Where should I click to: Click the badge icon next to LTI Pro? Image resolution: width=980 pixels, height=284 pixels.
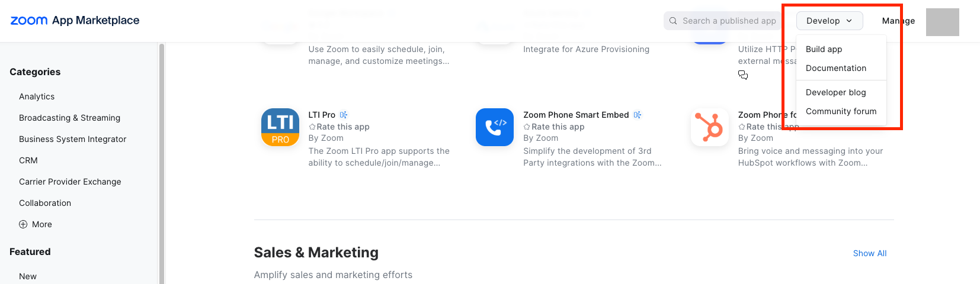click(x=344, y=115)
